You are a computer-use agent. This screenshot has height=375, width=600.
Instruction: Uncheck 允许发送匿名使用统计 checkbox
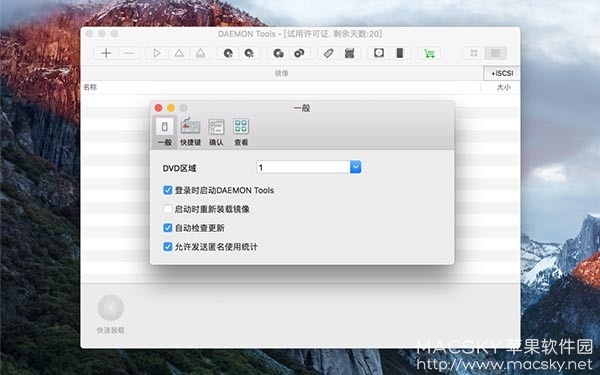[168, 246]
